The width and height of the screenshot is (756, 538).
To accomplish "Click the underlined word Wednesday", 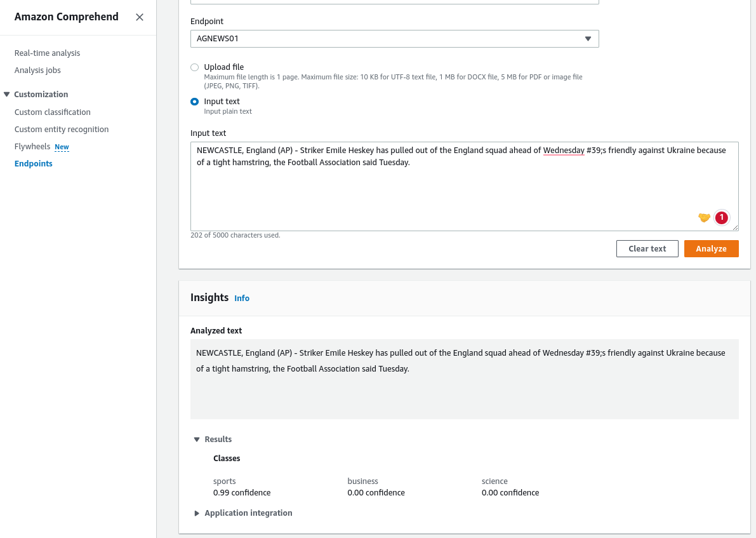I will (x=564, y=150).
